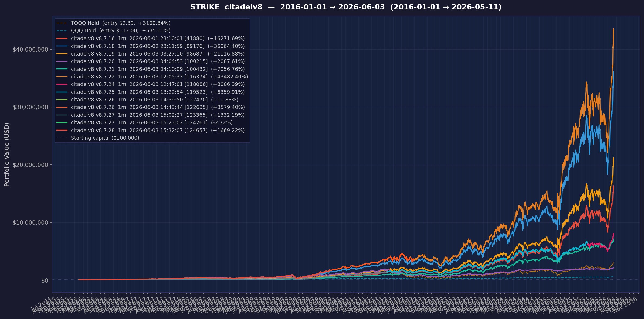The height and width of the screenshot is (319, 644).
Task: Click the pink line swatch for v8.7.24
Action: [x=62, y=84]
